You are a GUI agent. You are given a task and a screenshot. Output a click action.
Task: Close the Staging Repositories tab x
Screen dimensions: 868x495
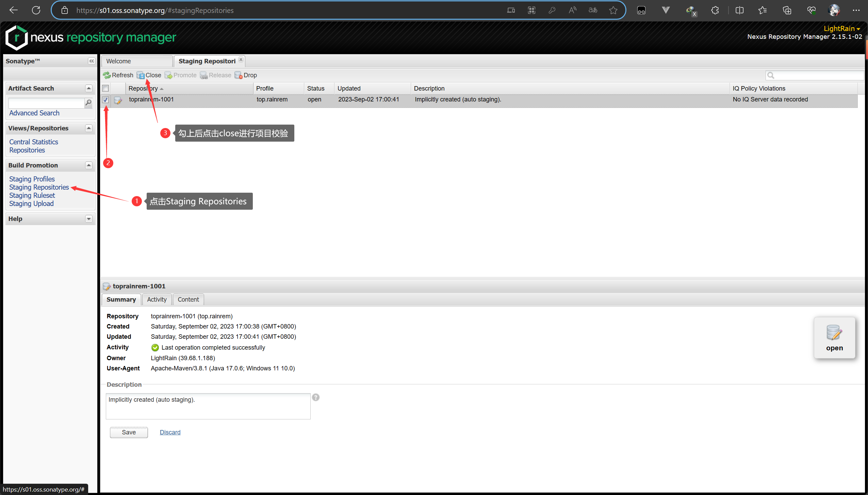241,60
